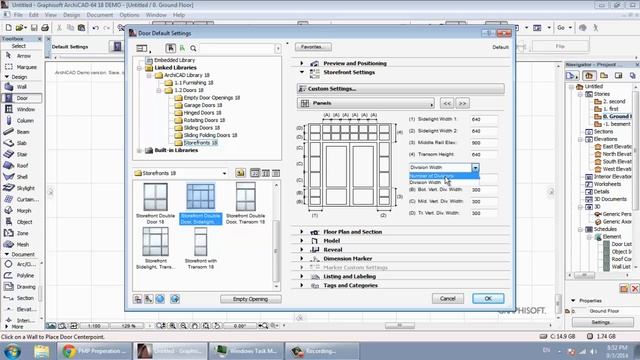This screenshot has width=640, height=360.
Task: Expand Preview and Positioning panel
Action: [302, 63]
